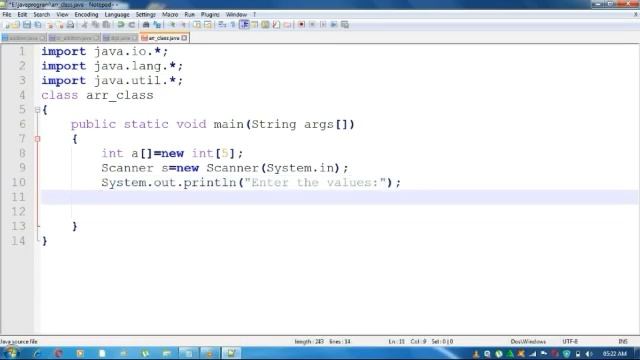Open the Plugins menu
The width and height of the screenshot is (640, 360).
[x=210, y=14]
